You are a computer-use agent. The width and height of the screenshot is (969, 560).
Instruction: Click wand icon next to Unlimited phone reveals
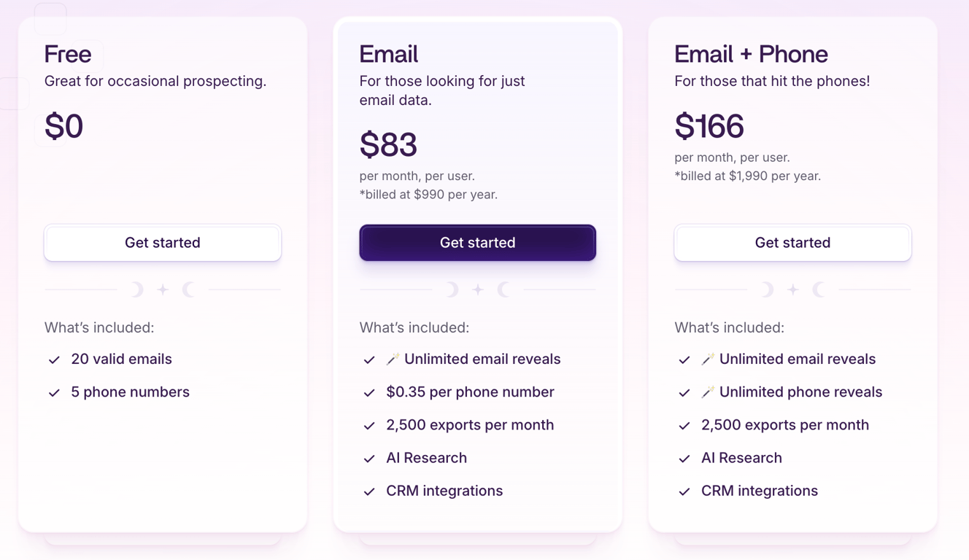coord(708,392)
